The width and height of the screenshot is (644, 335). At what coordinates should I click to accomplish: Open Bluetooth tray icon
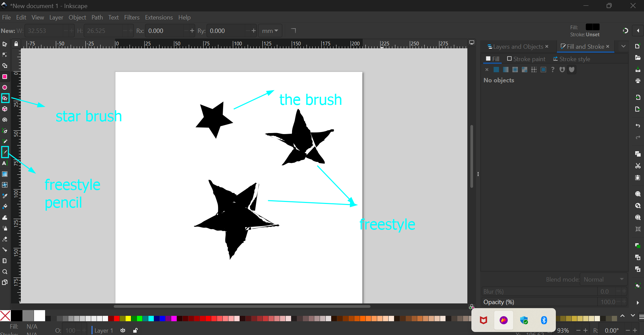coord(544,320)
